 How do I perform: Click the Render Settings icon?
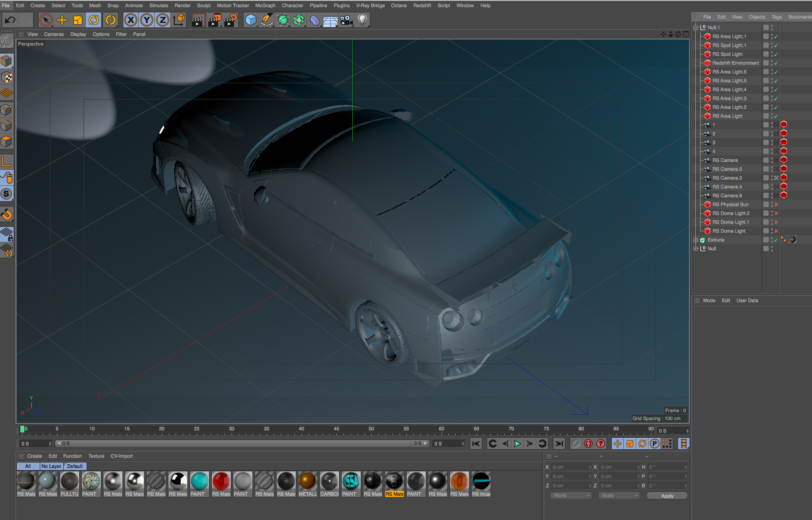coord(230,20)
